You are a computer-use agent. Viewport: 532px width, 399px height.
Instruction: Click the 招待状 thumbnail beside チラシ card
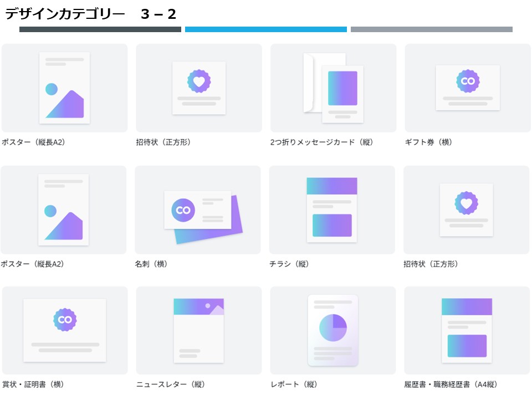point(467,209)
